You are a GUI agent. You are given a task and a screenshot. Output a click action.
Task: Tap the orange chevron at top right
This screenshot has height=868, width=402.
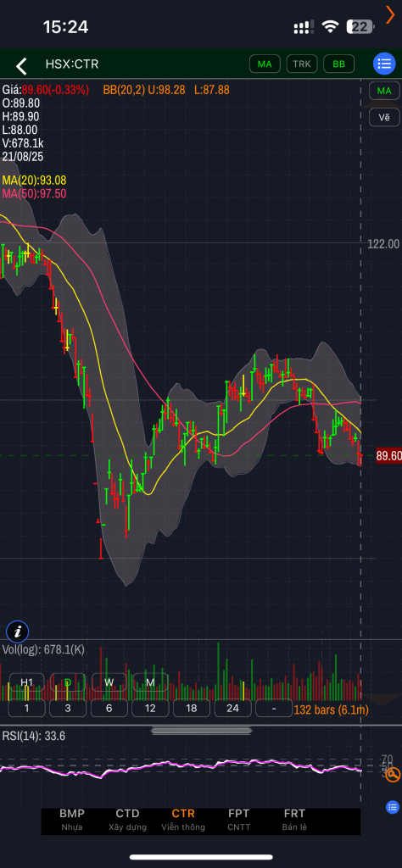point(390,15)
